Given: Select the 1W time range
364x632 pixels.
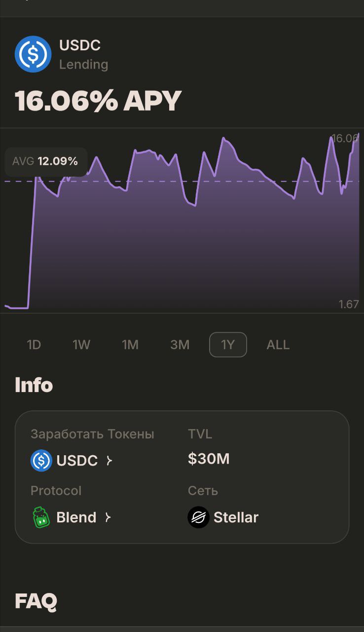Looking at the screenshot, I should (x=81, y=345).
